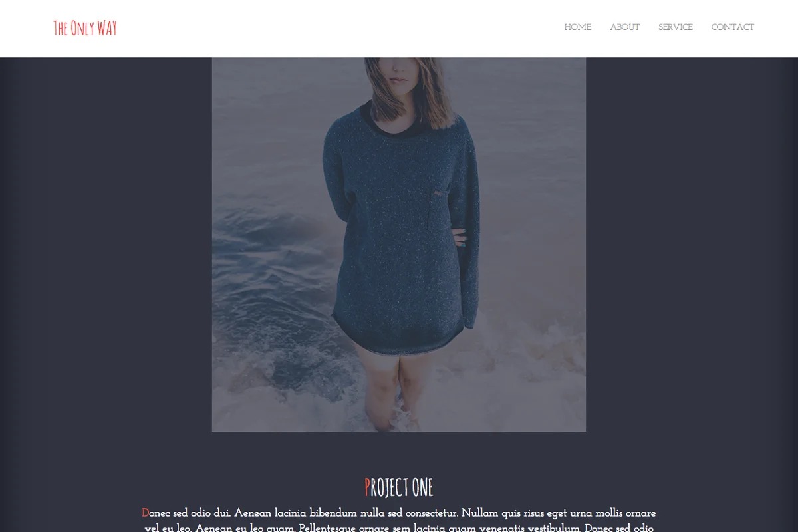Click the empty white header area beside the logo

click(x=332, y=28)
